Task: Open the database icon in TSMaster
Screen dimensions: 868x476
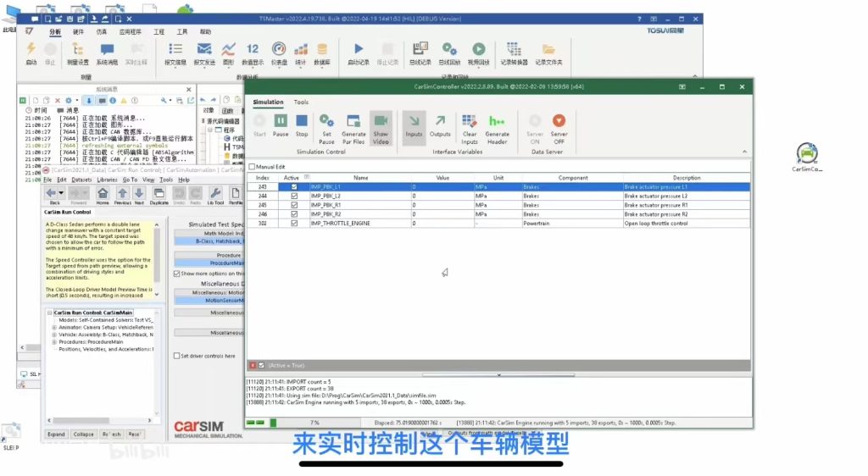Action: (x=322, y=53)
